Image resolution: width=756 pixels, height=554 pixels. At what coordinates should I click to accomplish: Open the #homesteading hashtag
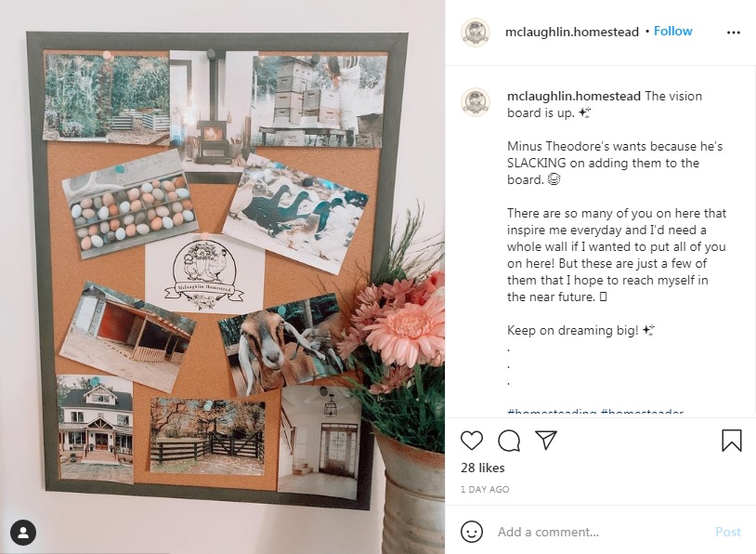click(x=552, y=412)
